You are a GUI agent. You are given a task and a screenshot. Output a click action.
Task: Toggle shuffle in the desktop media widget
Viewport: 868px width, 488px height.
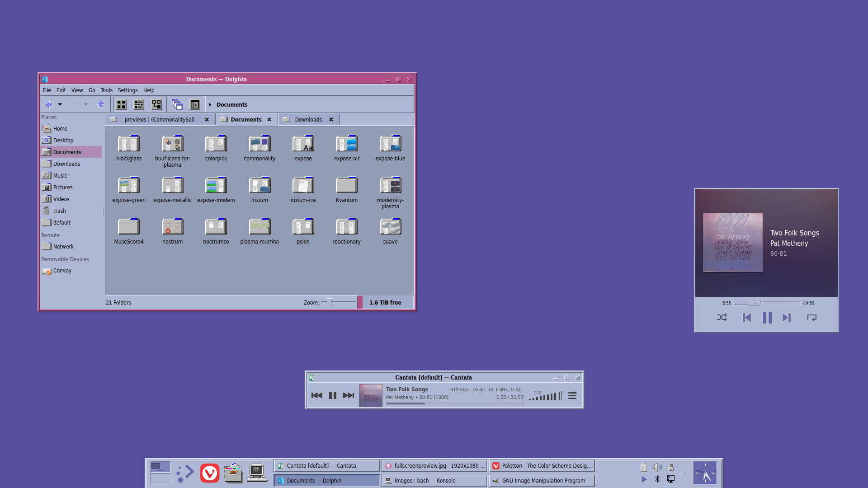pos(722,317)
